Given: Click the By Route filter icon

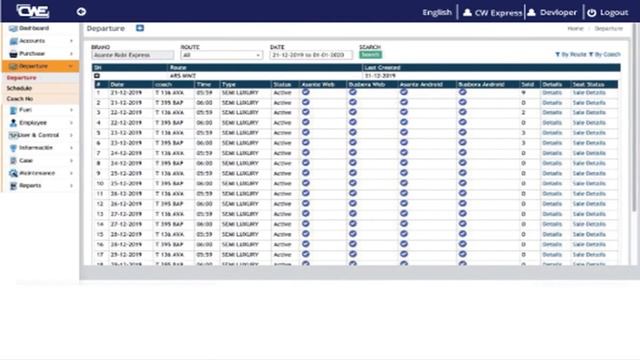Looking at the screenshot, I should [558, 54].
